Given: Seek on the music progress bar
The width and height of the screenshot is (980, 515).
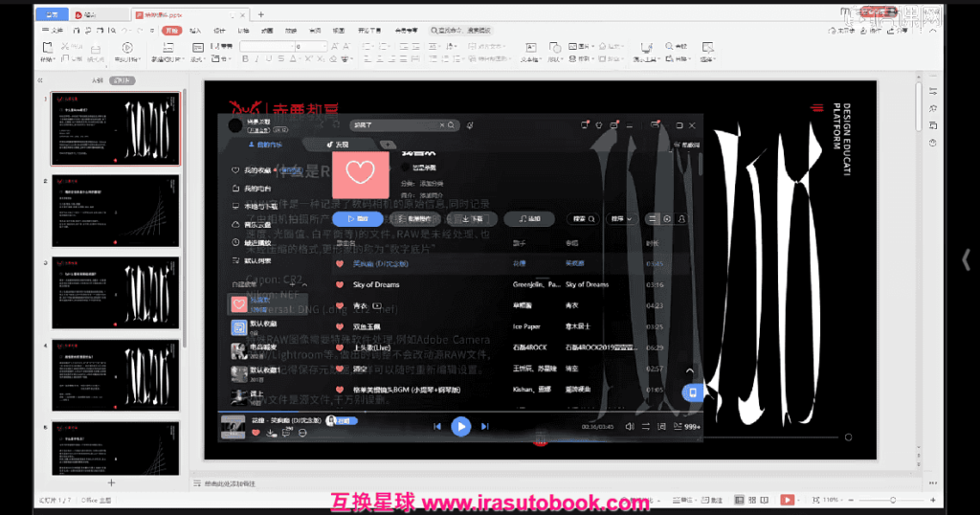Looking at the screenshot, I should [x=460, y=413].
